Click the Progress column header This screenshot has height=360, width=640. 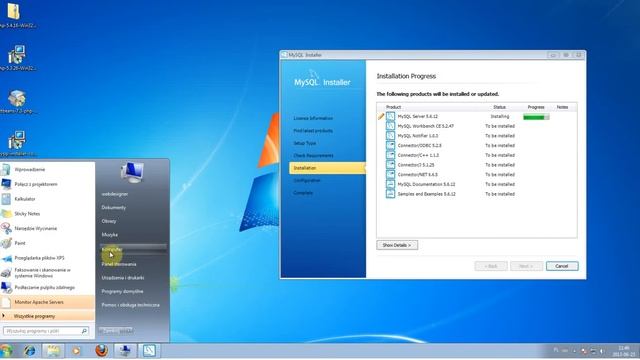pyautogui.click(x=536, y=107)
